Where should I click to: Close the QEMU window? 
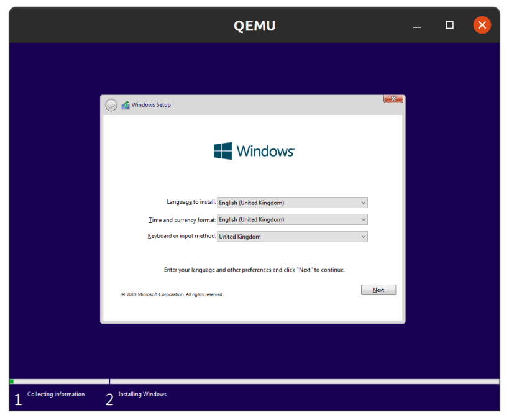click(x=482, y=25)
